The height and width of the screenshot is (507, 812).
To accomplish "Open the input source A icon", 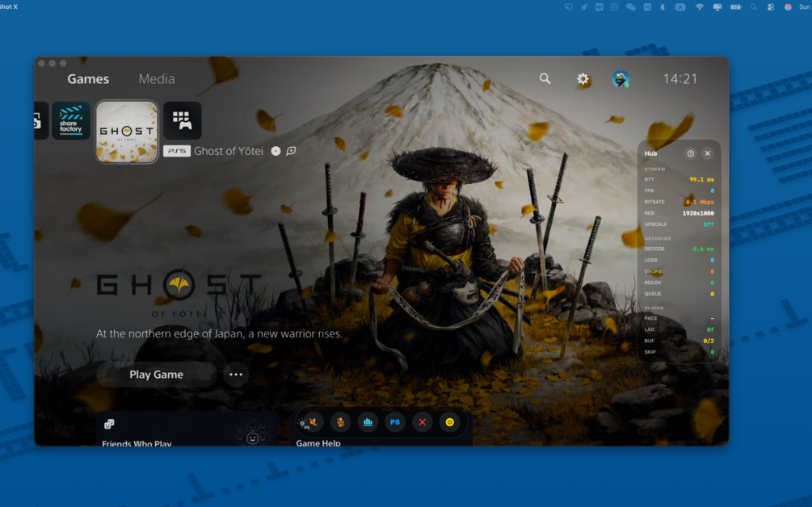I will click(x=680, y=7).
